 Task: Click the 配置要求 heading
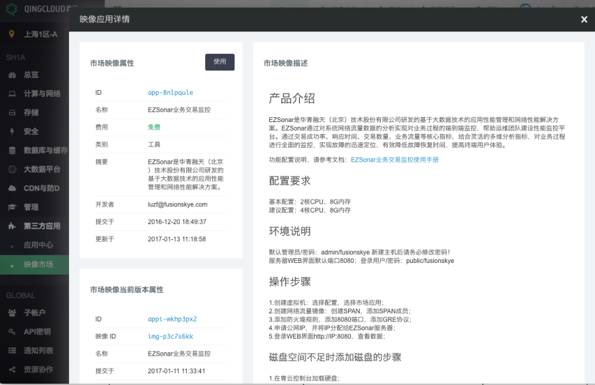(290, 181)
